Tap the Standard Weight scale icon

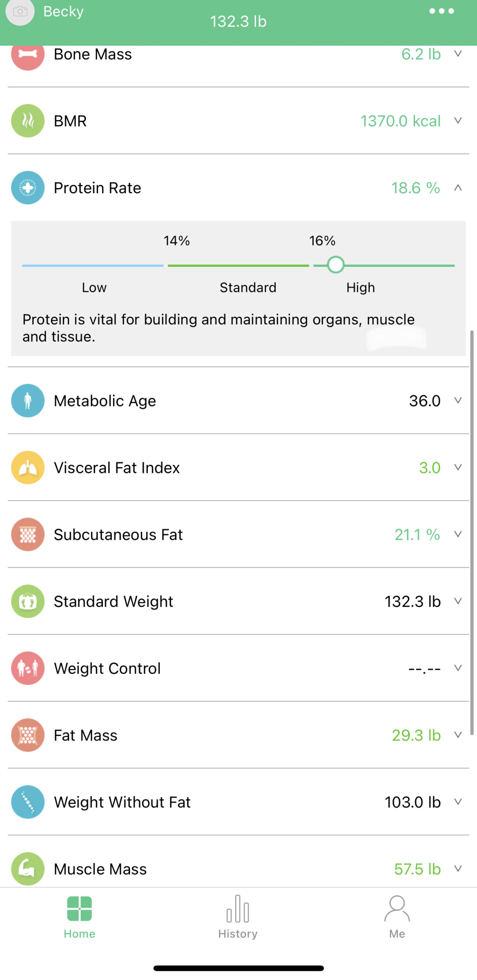point(28,601)
